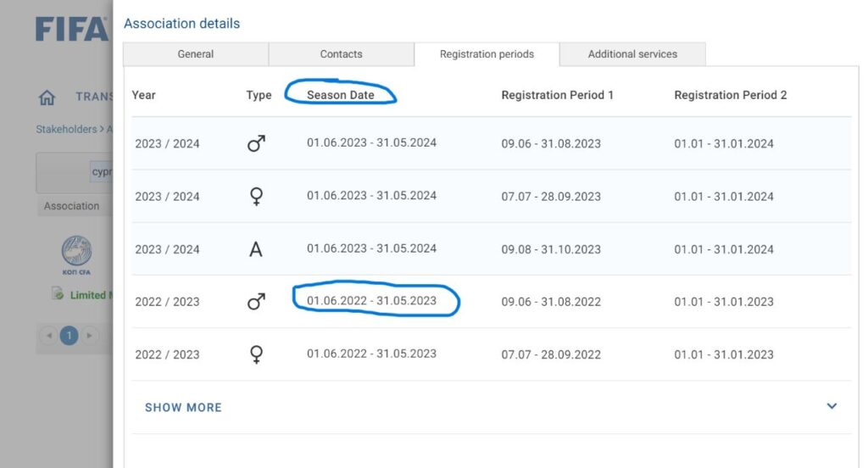The image size is (868, 468).
Task: Click the female symbol in 2022 / 2023 row
Action: tap(256, 354)
